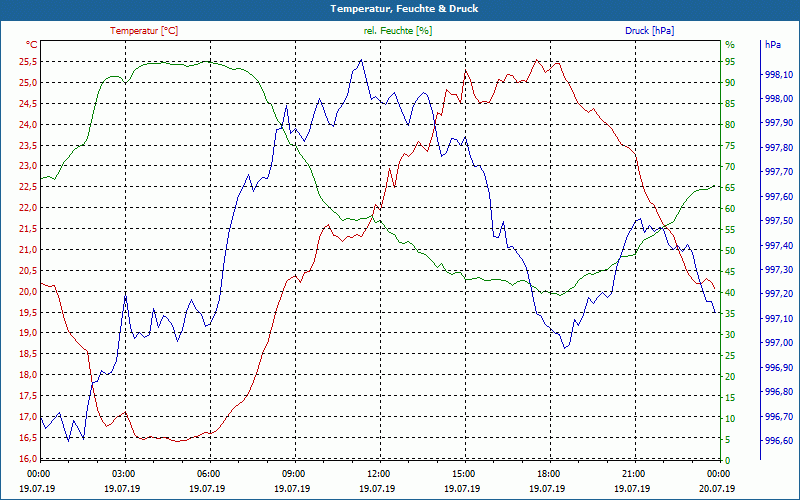Click the 15:00 time axis label

coord(463,473)
